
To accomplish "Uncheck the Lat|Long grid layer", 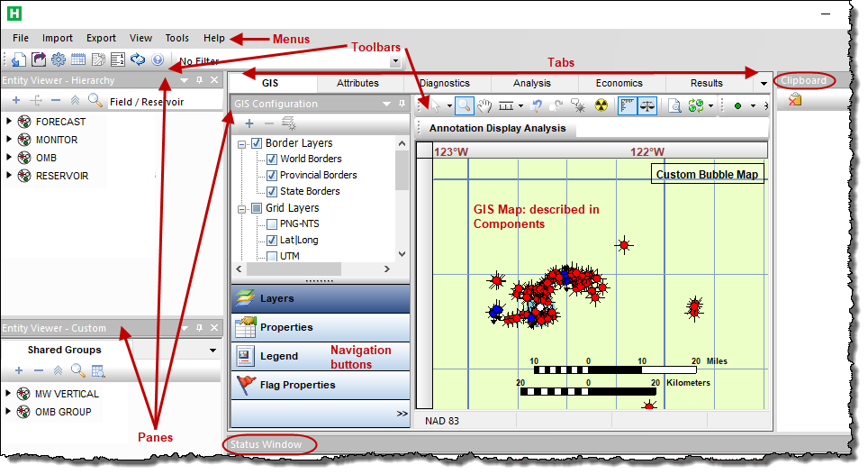I will point(272,241).
